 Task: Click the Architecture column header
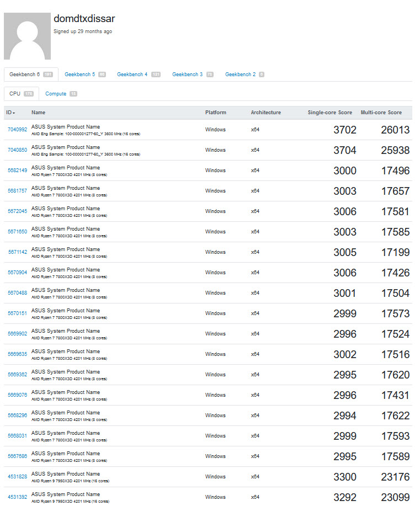[x=266, y=113]
